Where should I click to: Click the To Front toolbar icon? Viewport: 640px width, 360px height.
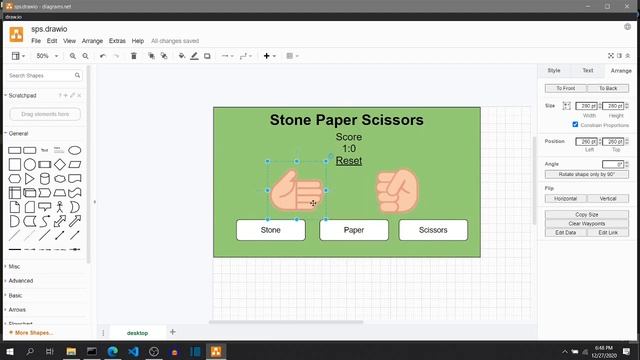click(151, 56)
